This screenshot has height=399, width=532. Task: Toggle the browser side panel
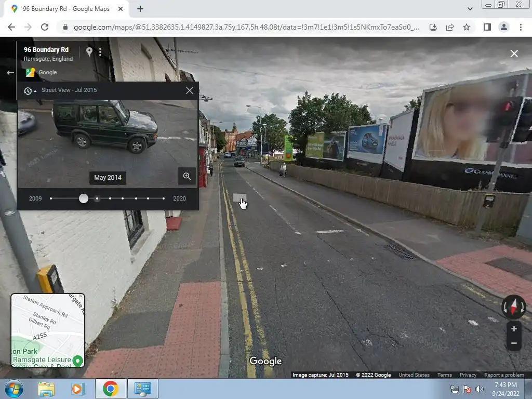coord(487,27)
